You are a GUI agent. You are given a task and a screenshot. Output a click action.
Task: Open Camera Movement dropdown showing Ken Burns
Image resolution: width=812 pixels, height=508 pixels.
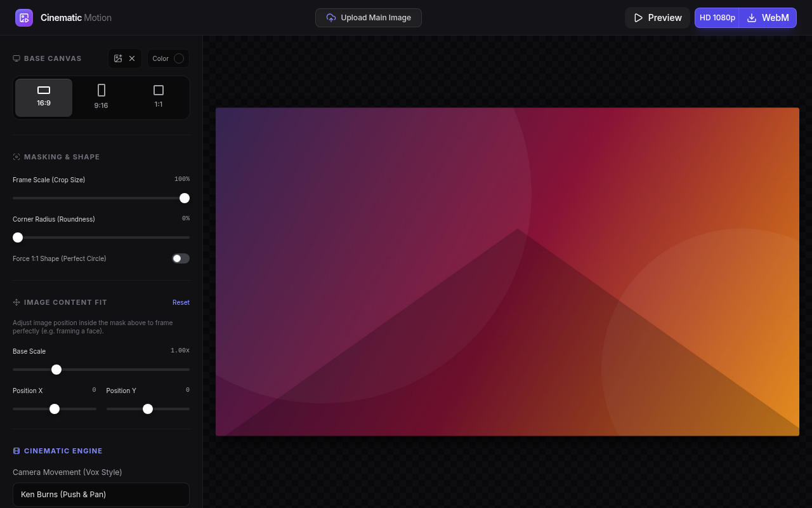[x=101, y=495]
